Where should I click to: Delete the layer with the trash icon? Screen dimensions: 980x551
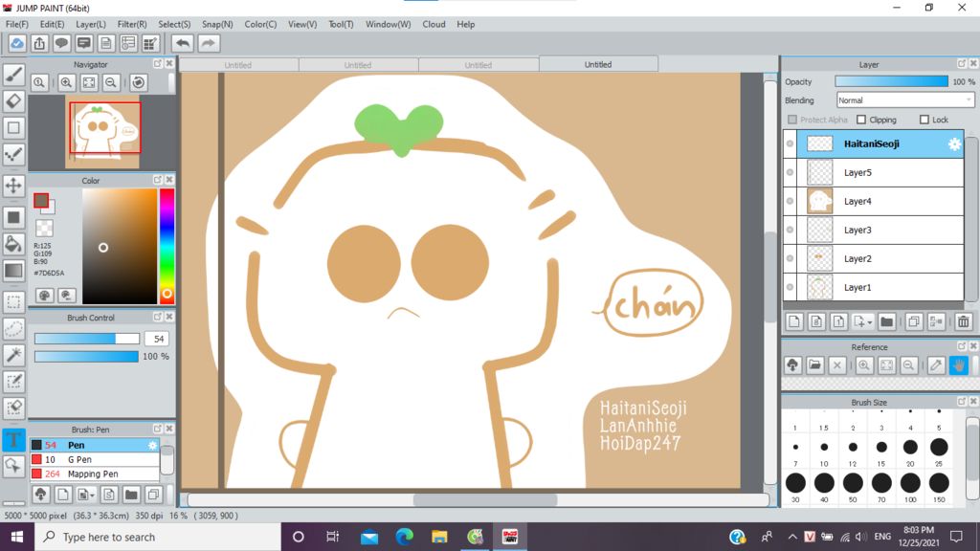963,321
